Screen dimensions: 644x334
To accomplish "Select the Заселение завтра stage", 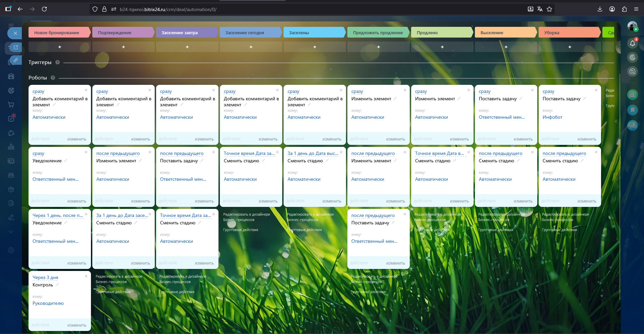I will pyautogui.click(x=187, y=33).
